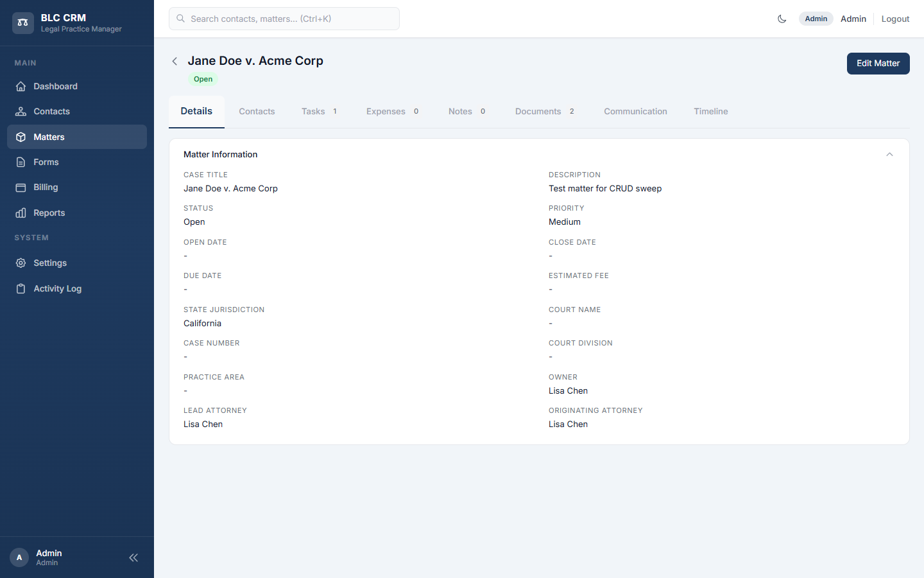924x578 pixels.
Task: Click the Admin username in header
Action: 853,19
